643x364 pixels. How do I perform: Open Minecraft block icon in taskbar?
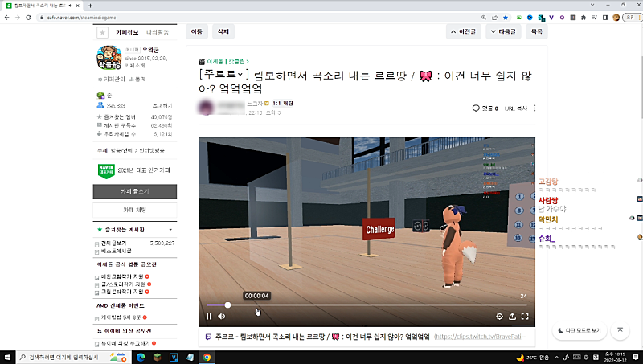point(157,358)
